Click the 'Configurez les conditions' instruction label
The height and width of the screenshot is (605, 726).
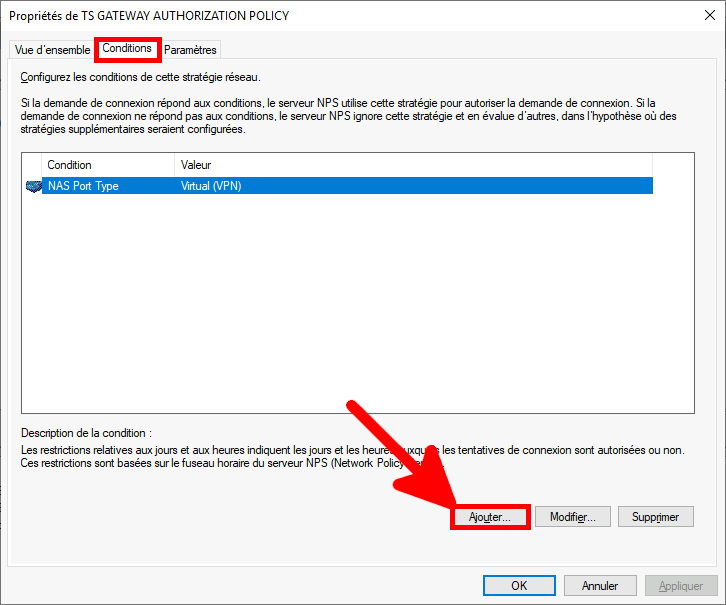point(141,77)
